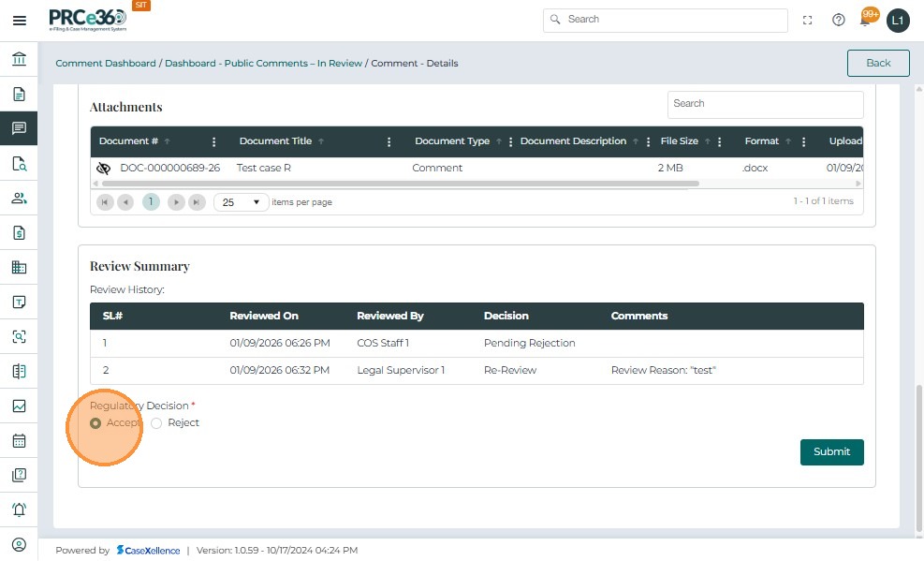
Task: Focus the global Search field in header
Action: pyautogui.click(x=666, y=20)
